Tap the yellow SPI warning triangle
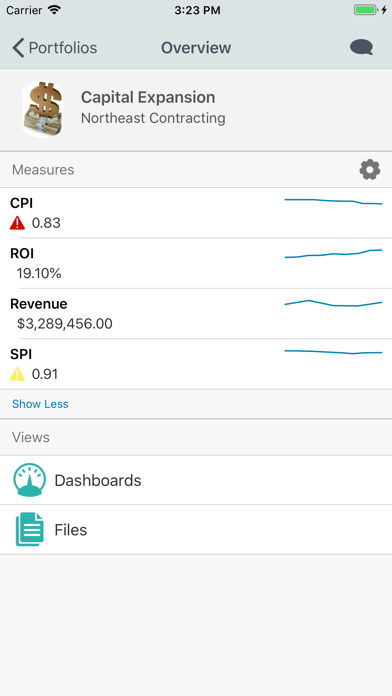This screenshot has width=392, height=696. 17,374
